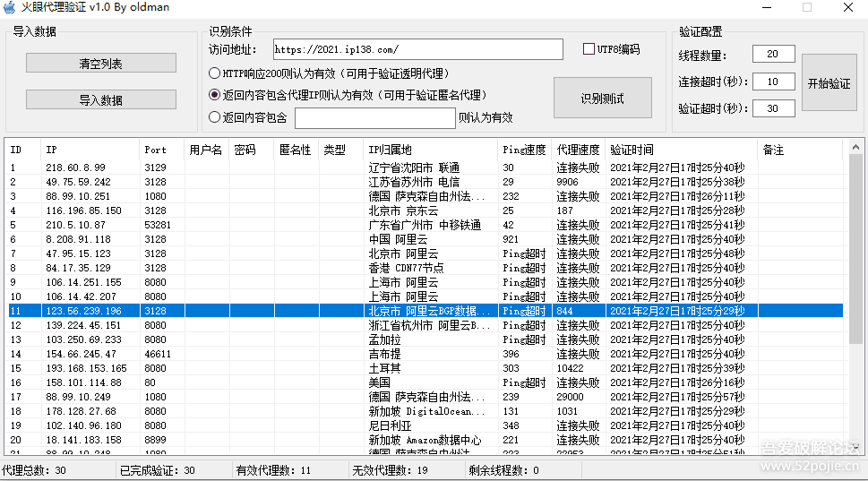Click the 访问地址 URL input field

point(417,49)
